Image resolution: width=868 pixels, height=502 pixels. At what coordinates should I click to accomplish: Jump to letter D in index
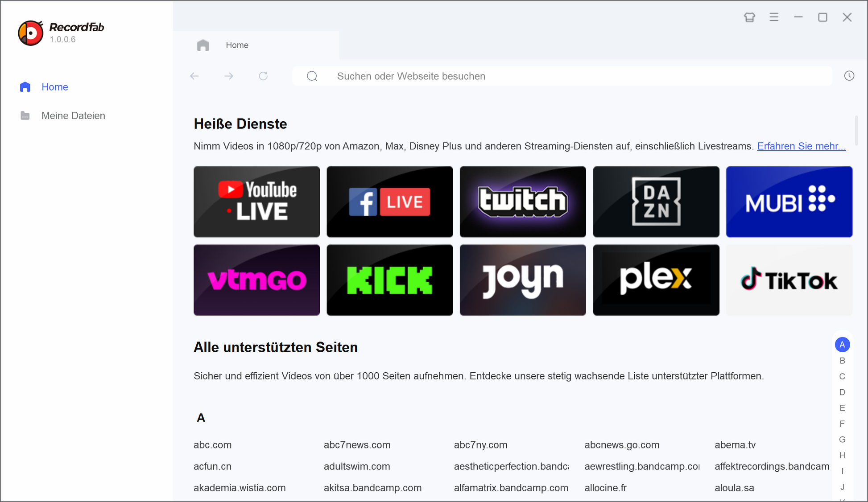click(x=842, y=392)
